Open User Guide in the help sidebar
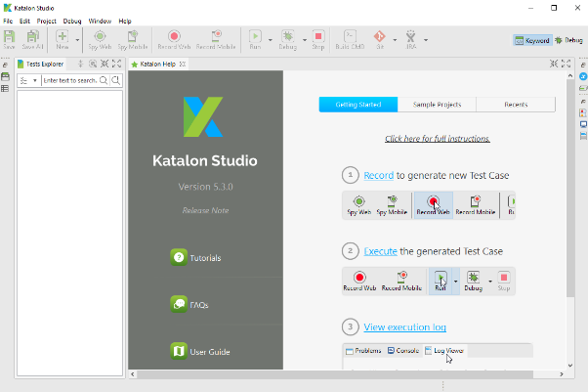588x392 pixels. pos(200,352)
